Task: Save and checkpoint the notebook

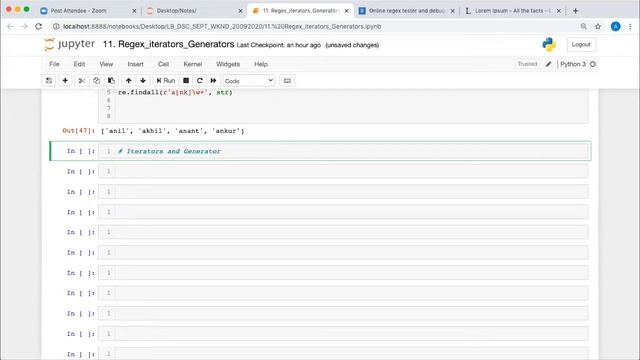Action: tap(49, 81)
